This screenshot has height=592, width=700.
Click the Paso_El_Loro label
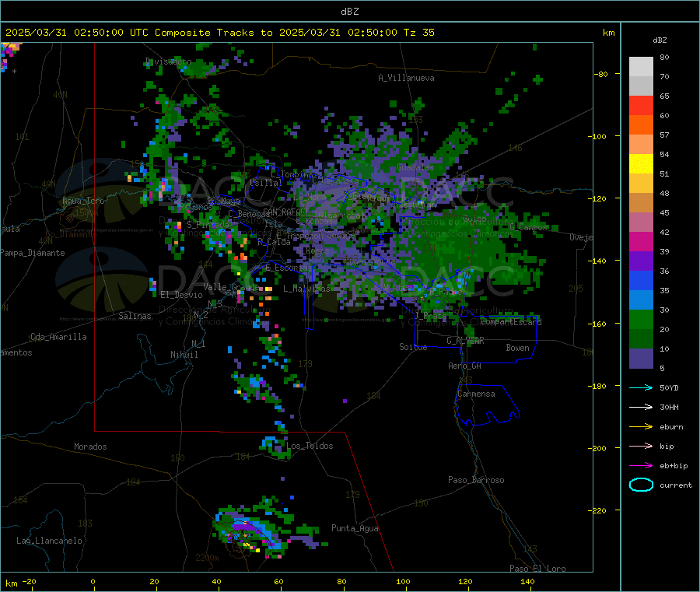click(537, 569)
